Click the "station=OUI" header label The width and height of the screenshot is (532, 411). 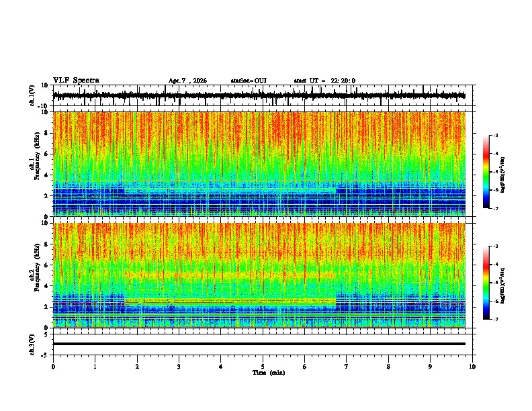pyautogui.click(x=249, y=81)
